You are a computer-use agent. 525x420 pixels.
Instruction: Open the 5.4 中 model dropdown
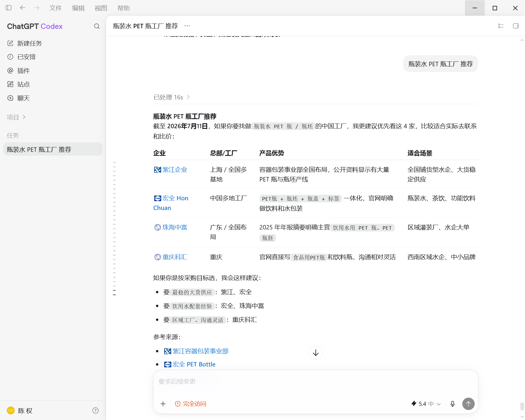(426, 404)
